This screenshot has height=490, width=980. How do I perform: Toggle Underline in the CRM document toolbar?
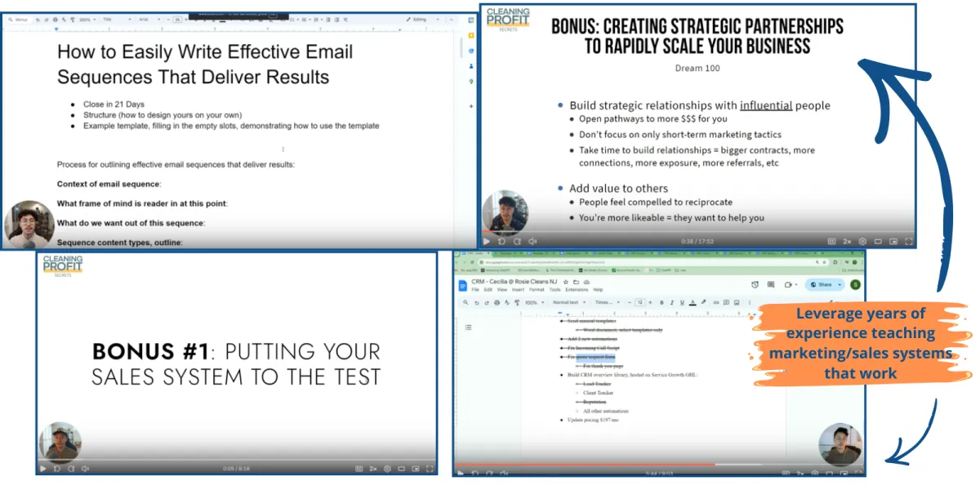coord(682,302)
